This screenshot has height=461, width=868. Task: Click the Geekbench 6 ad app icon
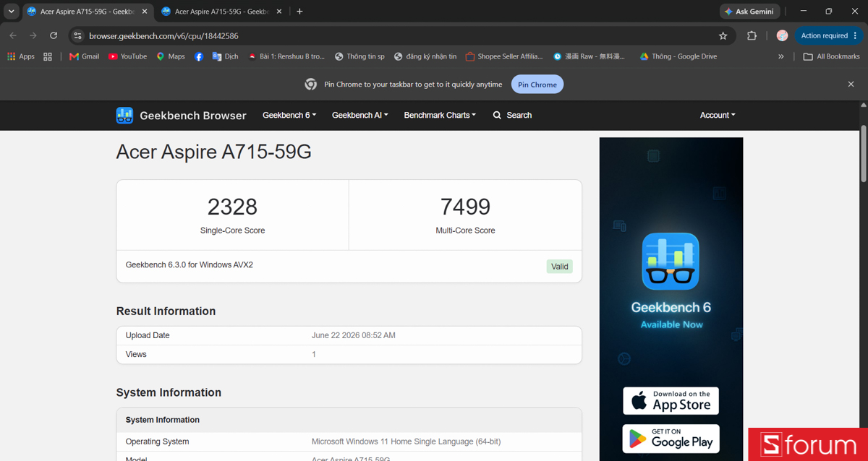(x=671, y=261)
